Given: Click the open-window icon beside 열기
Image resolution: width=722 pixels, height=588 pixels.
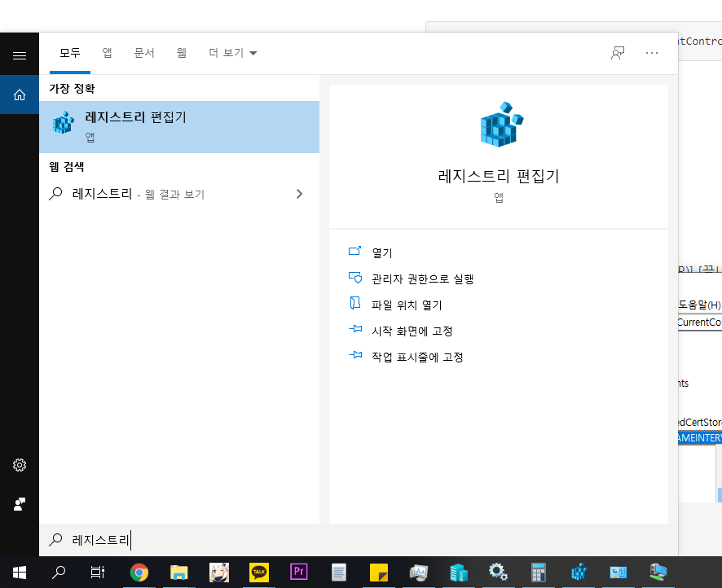Looking at the screenshot, I should (x=355, y=251).
